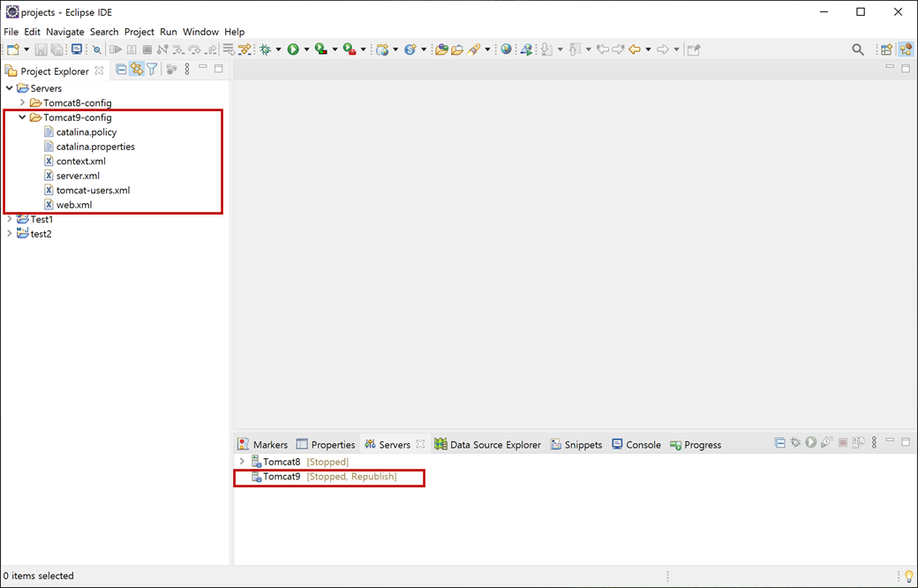Close the Project Explorer view tab
Image resolution: width=918 pixels, height=588 pixels.
click(x=100, y=71)
